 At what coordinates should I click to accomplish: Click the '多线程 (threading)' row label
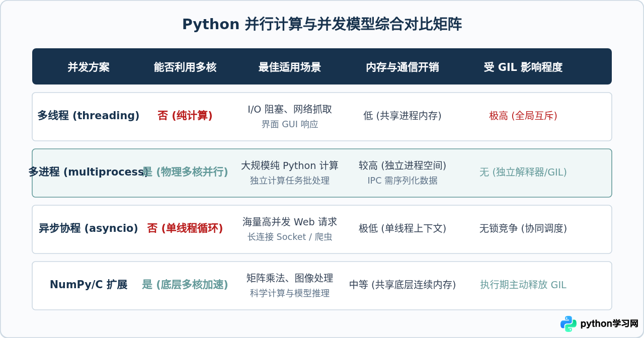point(89,116)
